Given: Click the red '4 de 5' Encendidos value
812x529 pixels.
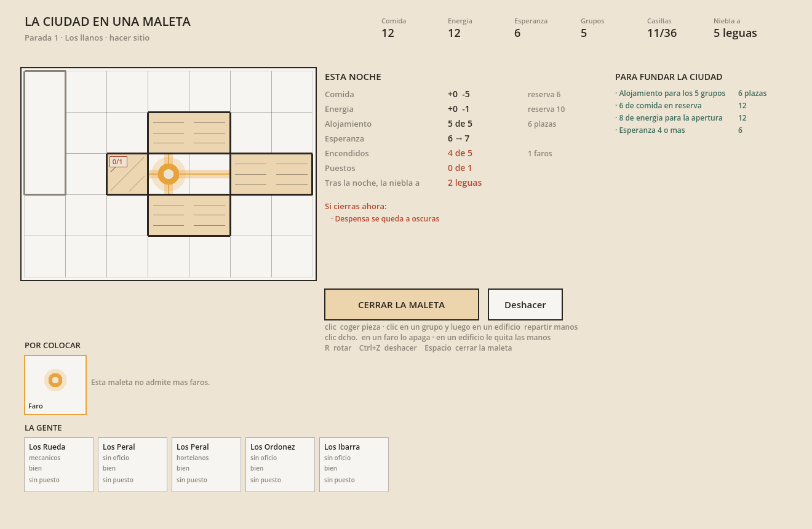Looking at the screenshot, I should pos(460,153).
